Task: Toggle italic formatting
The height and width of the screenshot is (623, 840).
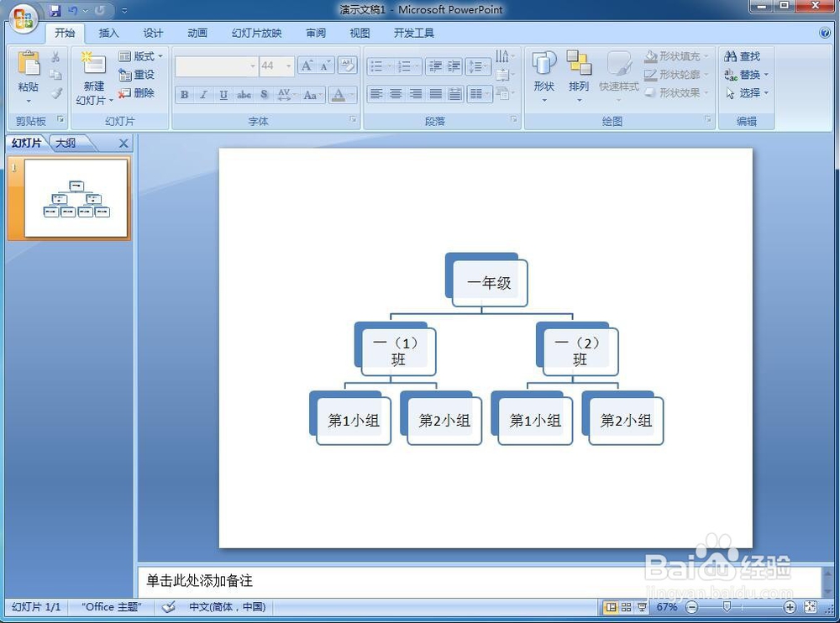Action: (x=203, y=95)
